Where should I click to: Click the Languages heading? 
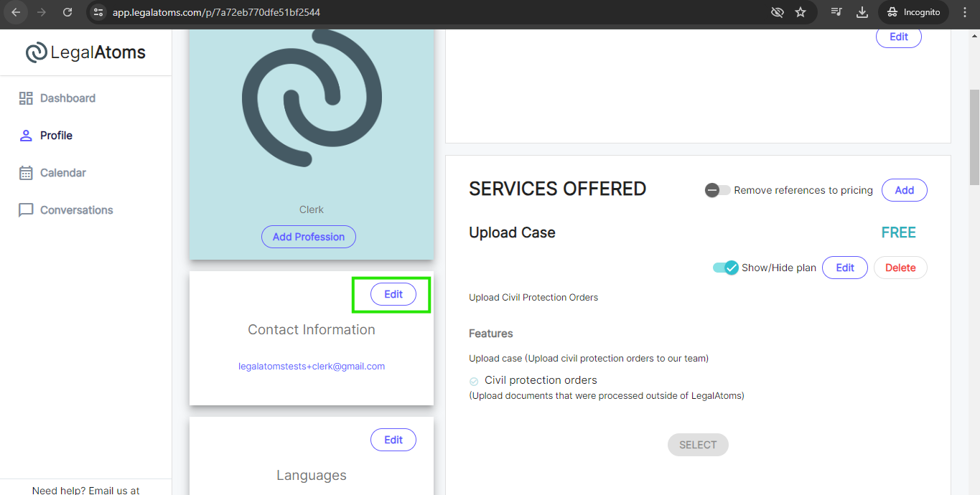tap(312, 475)
